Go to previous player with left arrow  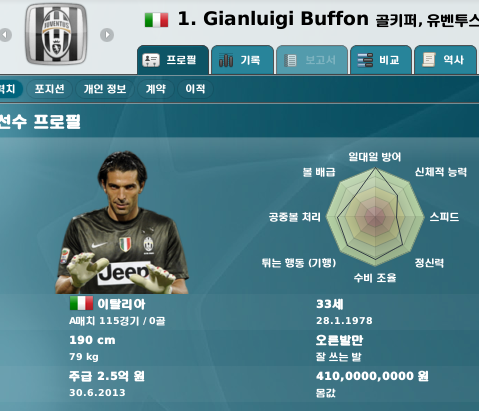[x=5, y=35]
